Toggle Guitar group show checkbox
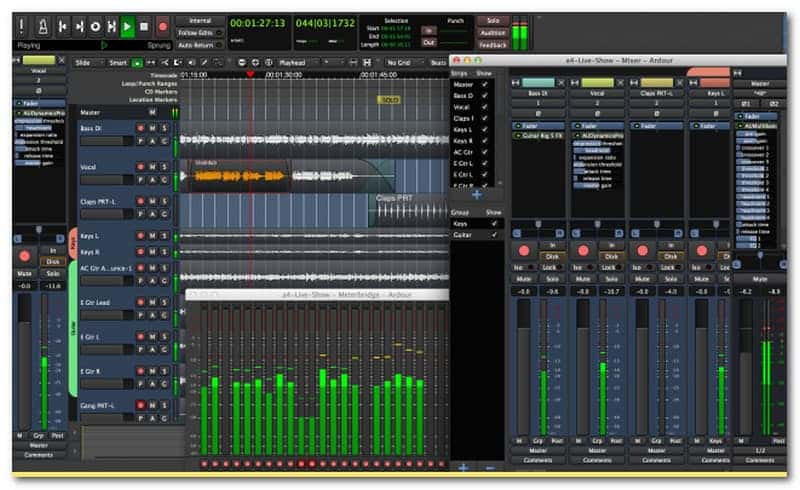800x490 pixels. coord(494,235)
